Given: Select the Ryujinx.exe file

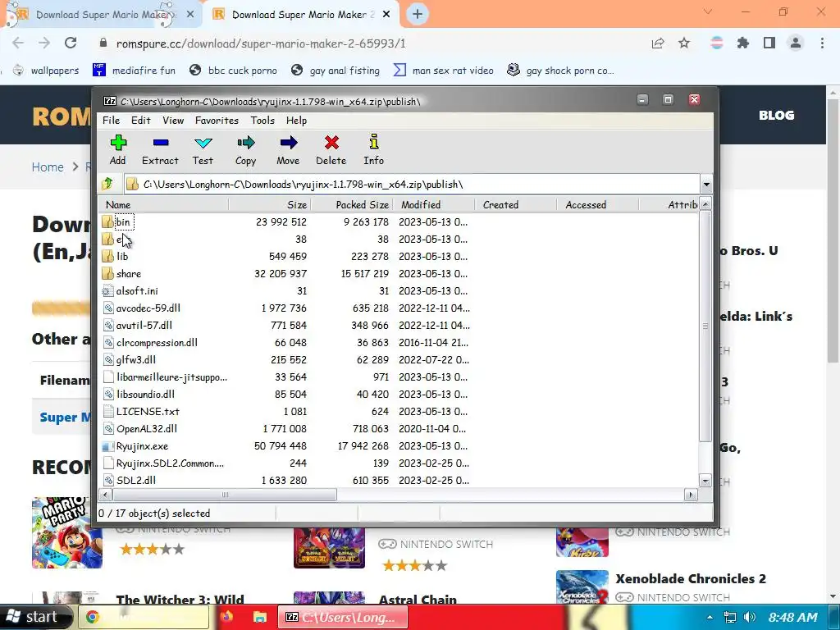Looking at the screenshot, I should pos(142,445).
